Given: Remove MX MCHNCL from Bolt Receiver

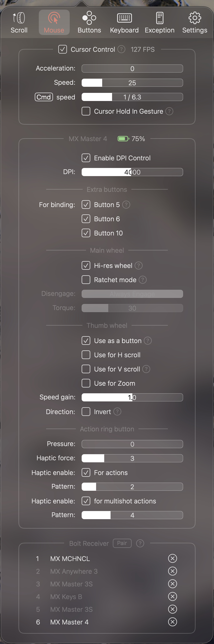Looking at the screenshot, I should 172,558.
